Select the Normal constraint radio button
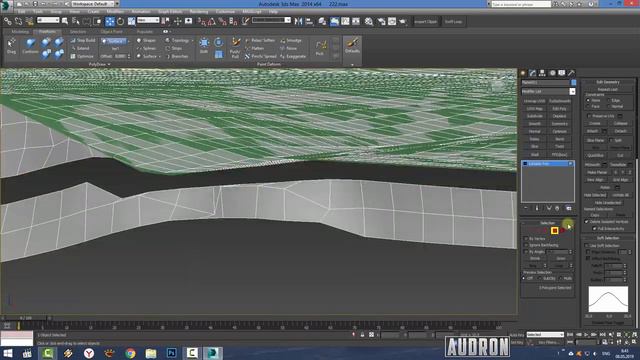Screen dimensions: 640x360 (x=608, y=106)
